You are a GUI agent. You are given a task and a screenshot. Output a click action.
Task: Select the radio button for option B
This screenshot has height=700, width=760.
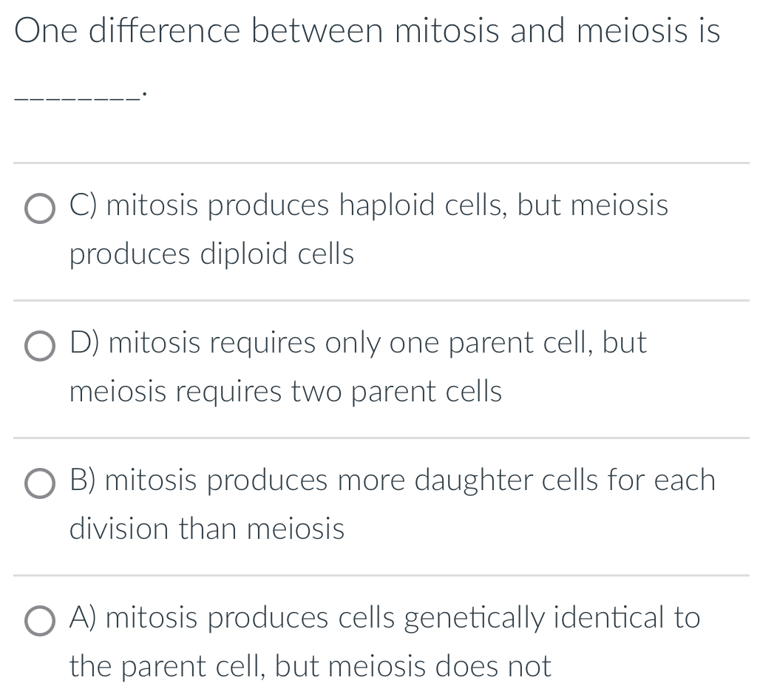(x=41, y=483)
